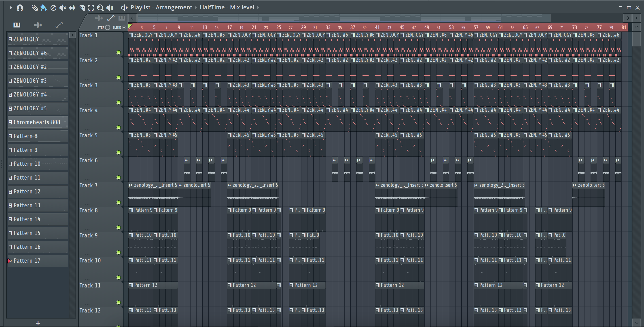The width and height of the screenshot is (644, 327).
Task: Select the Select marquee tool
Action: pos(91,8)
